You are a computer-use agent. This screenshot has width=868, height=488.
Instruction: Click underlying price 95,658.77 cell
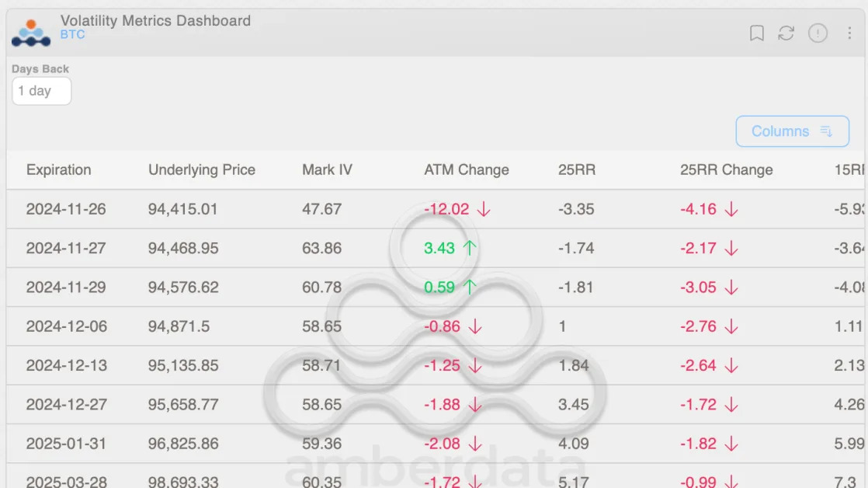point(183,404)
